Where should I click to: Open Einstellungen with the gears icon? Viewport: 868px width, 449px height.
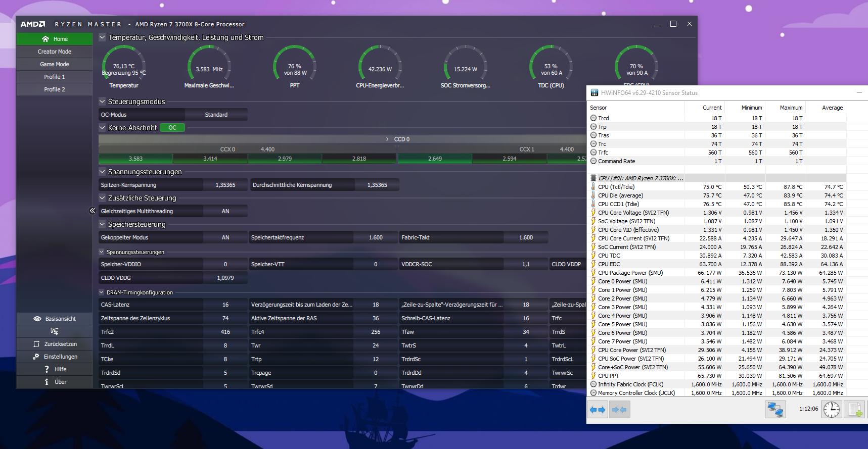pos(55,357)
